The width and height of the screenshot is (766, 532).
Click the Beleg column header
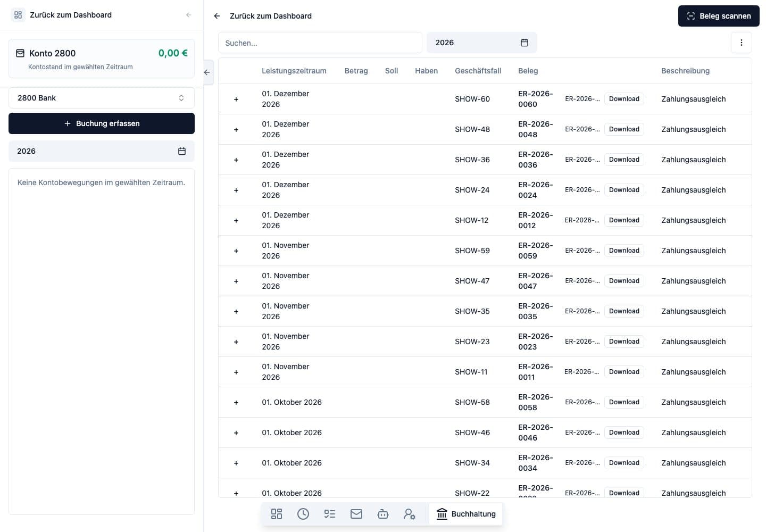coord(528,71)
